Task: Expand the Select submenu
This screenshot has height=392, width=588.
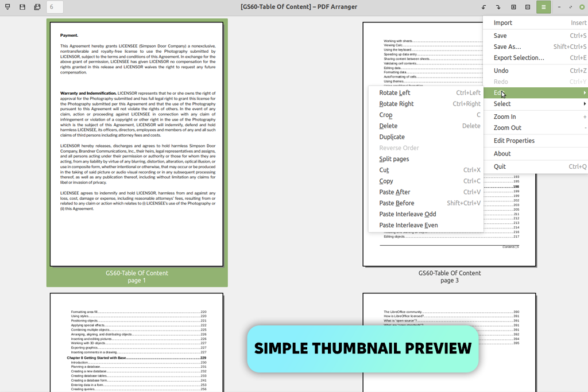Action: tap(536, 104)
